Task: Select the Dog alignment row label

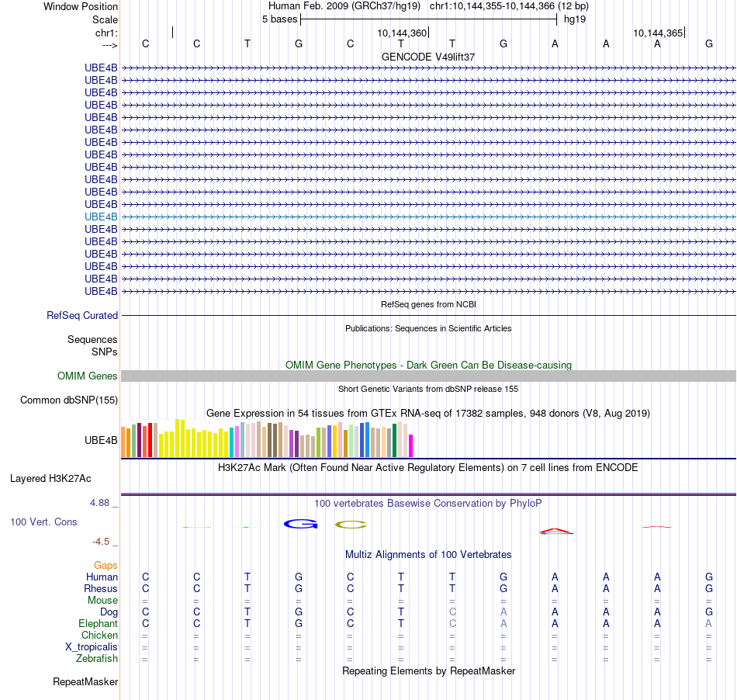Action: (109, 612)
